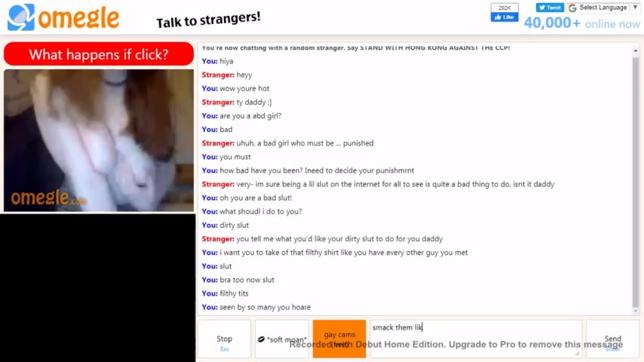The image size is (644, 362).
Task: Click the 292K Facebook like counter
Action: pos(504,8)
